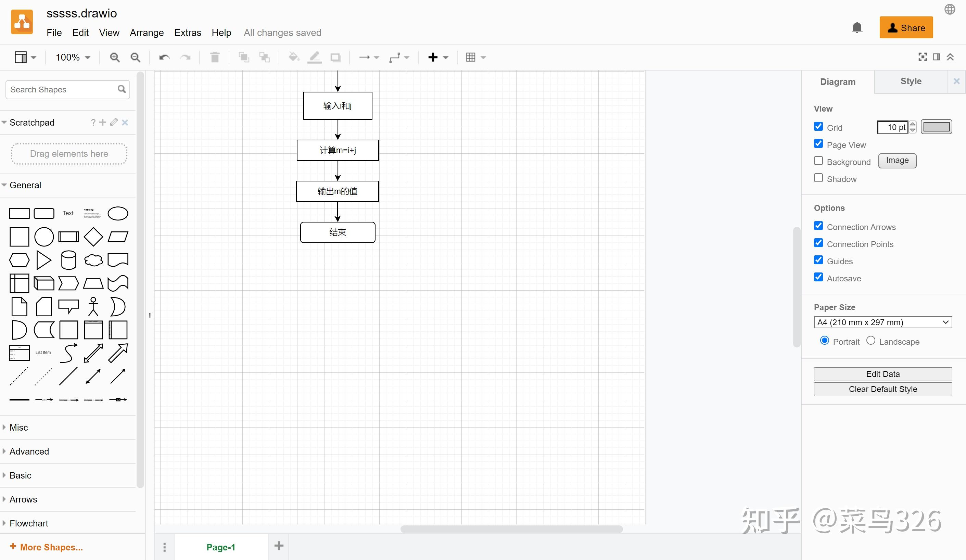Click the notifications bell icon
966x560 pixels.
coord(857,28)
